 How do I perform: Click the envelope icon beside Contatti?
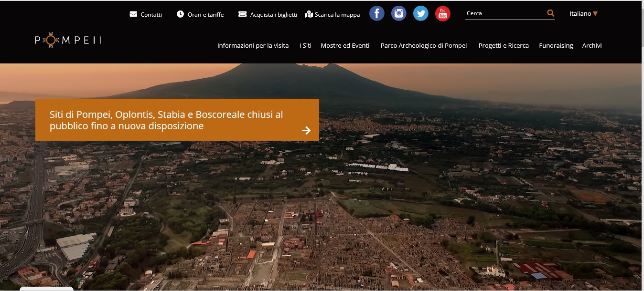tap(133, 14)
